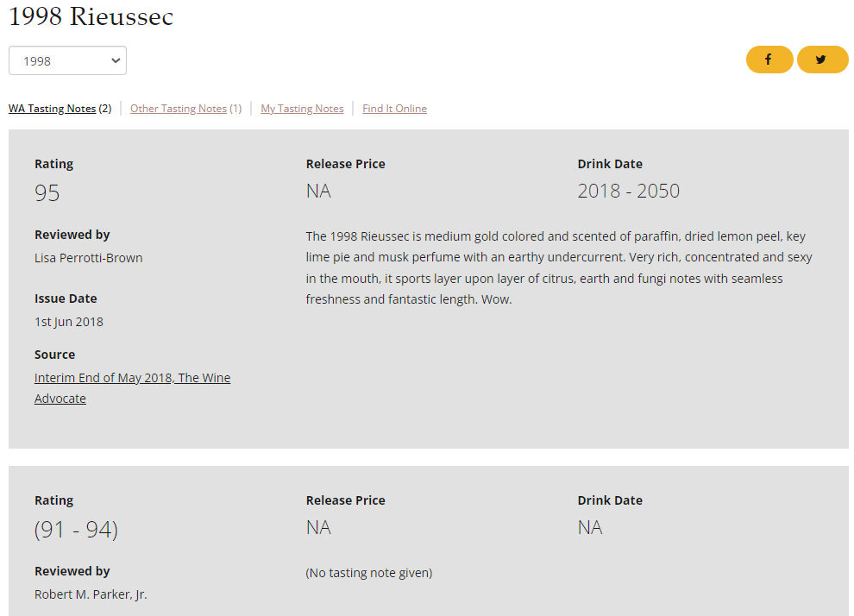Viewport: 854px width, 616px height.
Task: Click the No tasting note given text
Action: [369, 572]
